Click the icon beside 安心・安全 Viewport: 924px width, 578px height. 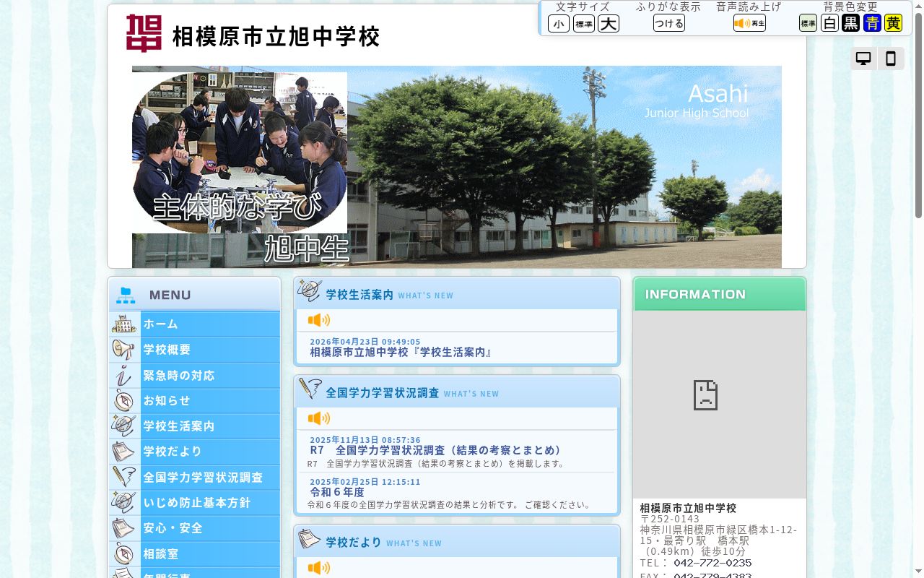[124, 528]
